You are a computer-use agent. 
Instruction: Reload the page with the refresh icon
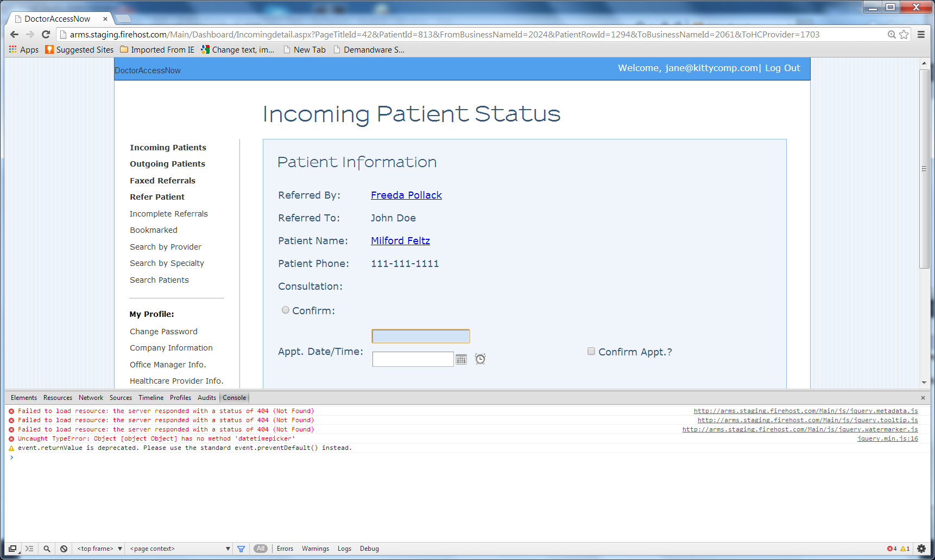coord(46,34)
